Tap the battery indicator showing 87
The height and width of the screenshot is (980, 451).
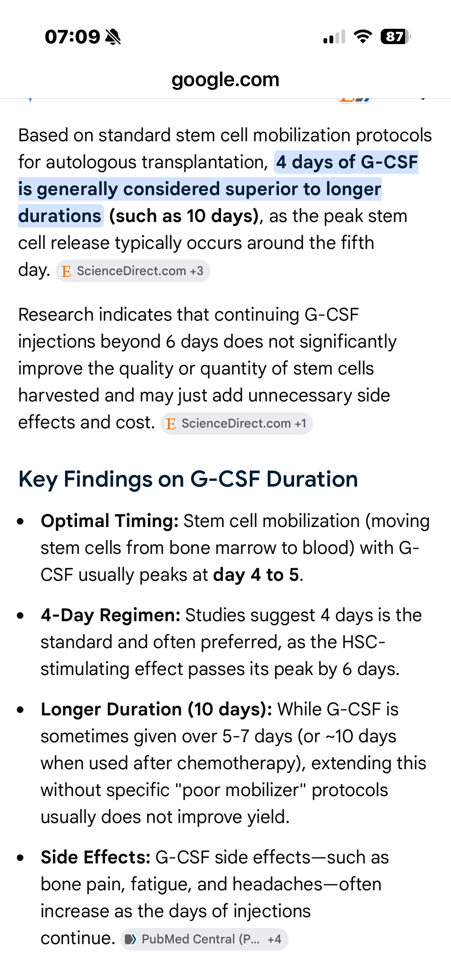pyautogui.click(x=395, y=37)
